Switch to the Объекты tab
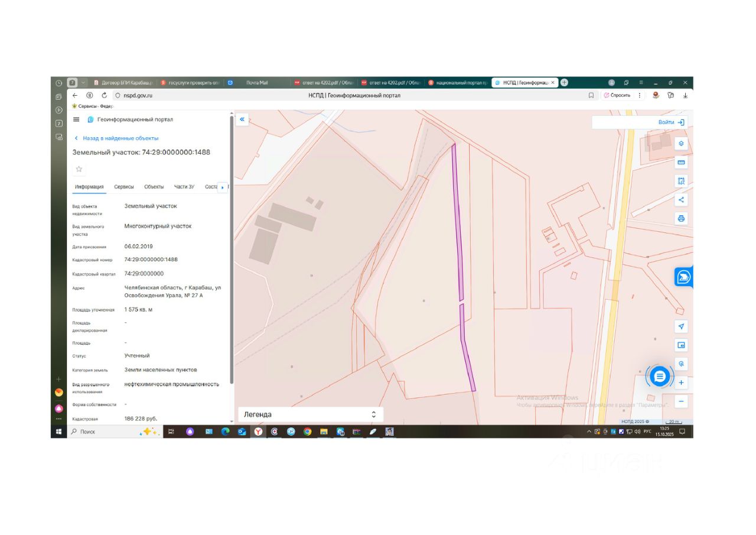This screenshot has width=756, height=535. click(x=154, y=187)
